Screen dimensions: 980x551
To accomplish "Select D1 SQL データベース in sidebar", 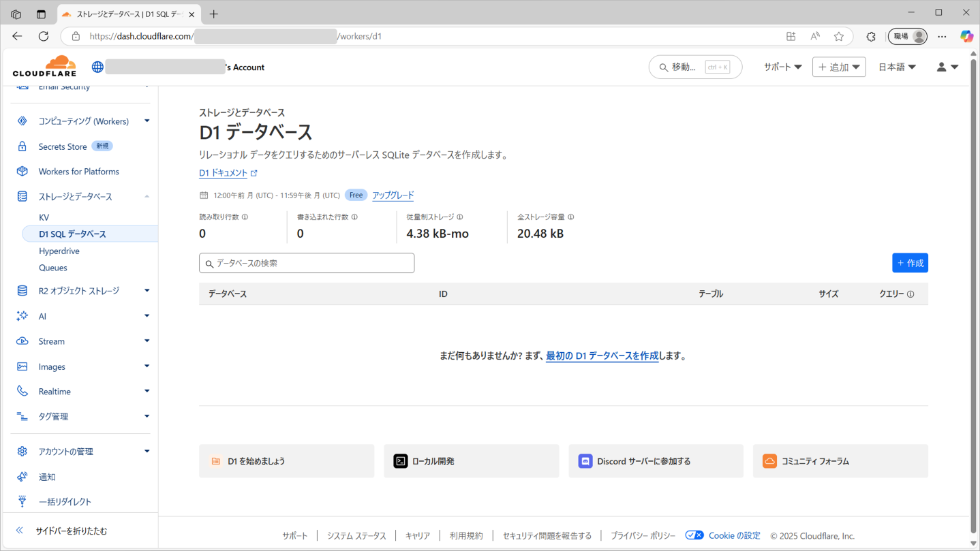I will click(90, 234).
